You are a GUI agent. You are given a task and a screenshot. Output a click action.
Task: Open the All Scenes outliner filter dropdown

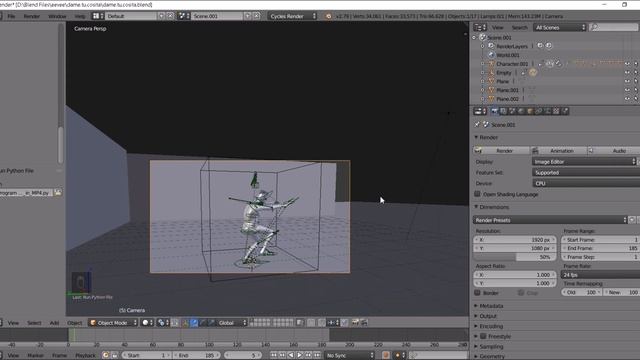point(560,27)
